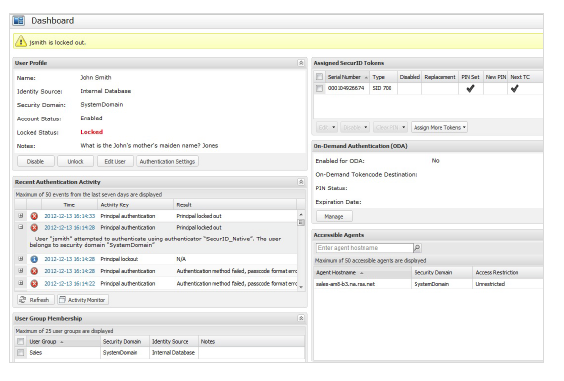
Task: Sort activity by Activity Key column
Action: [x=136, y=205]
